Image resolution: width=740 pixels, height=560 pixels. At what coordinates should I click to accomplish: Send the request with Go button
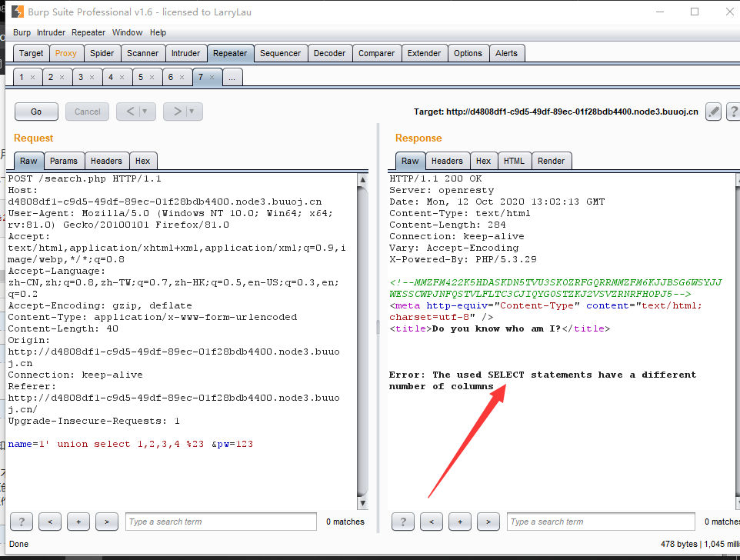(36, 112)
